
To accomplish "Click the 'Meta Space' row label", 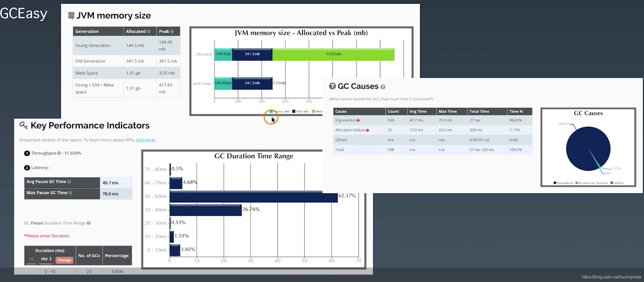I will pos(86,73).
